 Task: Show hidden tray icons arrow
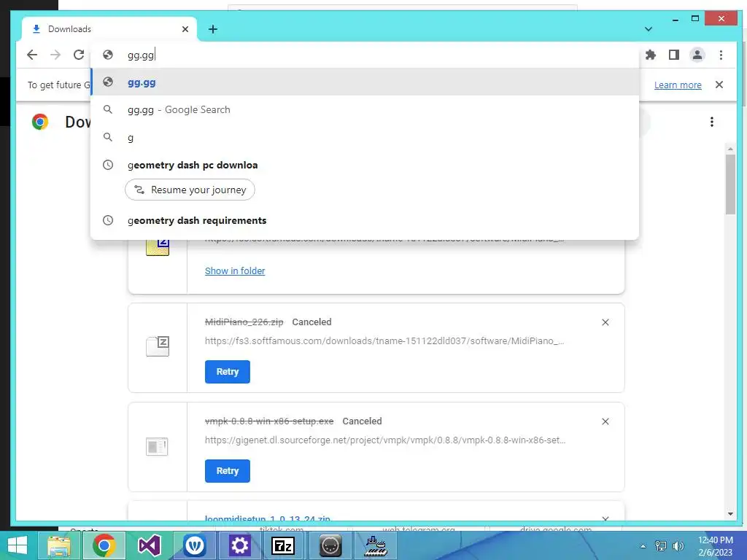[x=643, y=546]
